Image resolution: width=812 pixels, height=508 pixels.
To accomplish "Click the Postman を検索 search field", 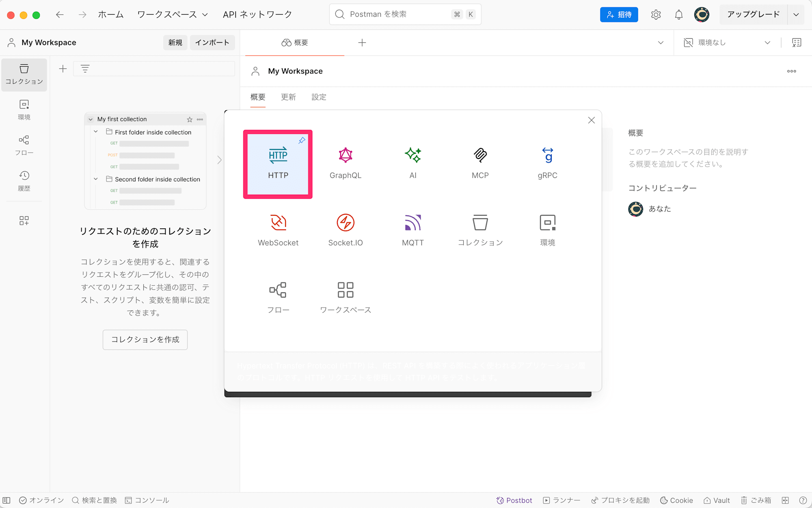I will 405,15.
